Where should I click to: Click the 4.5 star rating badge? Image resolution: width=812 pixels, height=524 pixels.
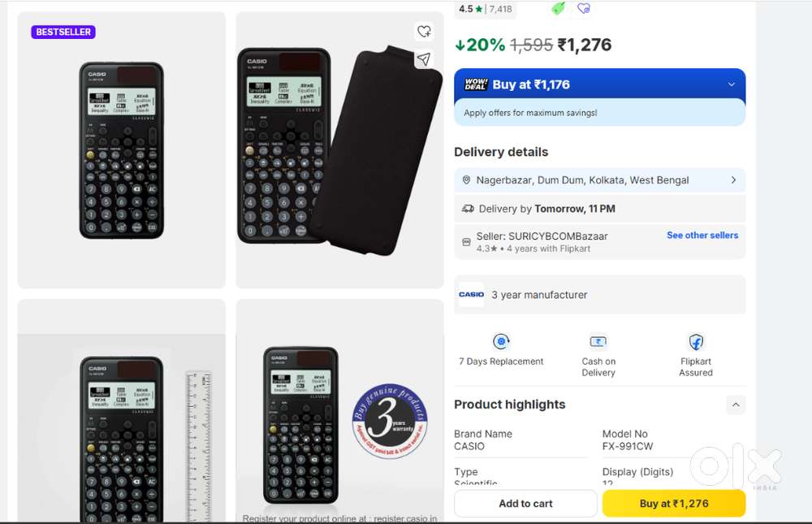click(x=486, y=9)
